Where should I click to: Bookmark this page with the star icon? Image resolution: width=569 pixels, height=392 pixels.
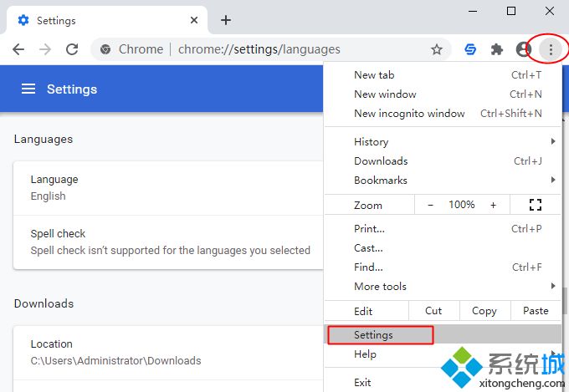[436, 49]
